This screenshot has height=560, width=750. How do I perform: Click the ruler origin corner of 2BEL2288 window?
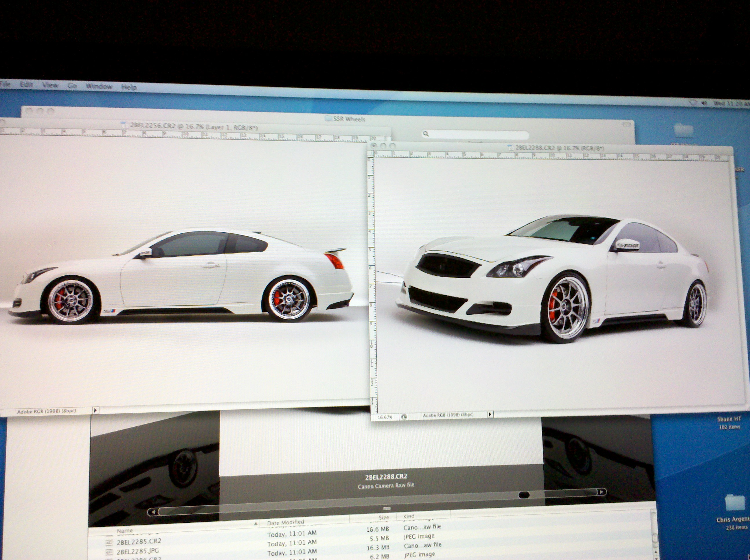371,154
